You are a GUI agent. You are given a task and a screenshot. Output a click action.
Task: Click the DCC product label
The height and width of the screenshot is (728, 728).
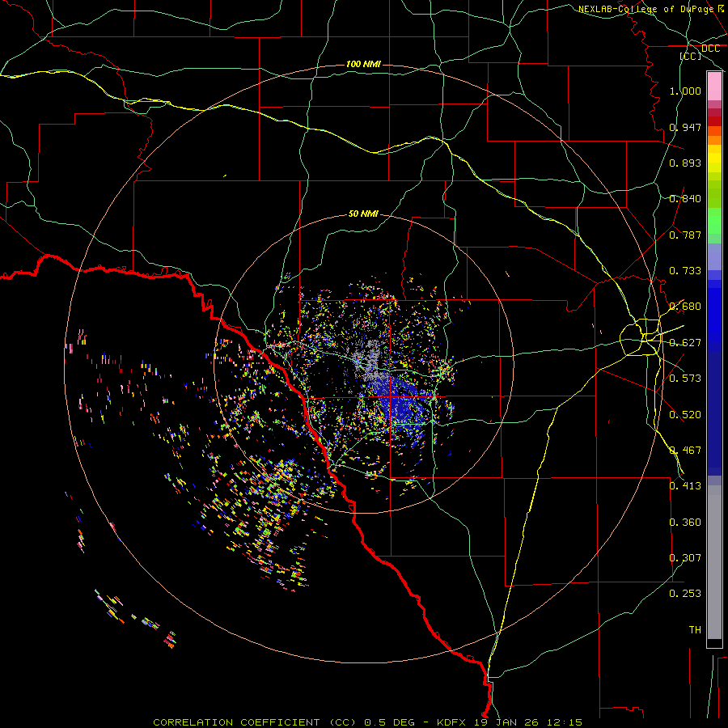point(710,49)
